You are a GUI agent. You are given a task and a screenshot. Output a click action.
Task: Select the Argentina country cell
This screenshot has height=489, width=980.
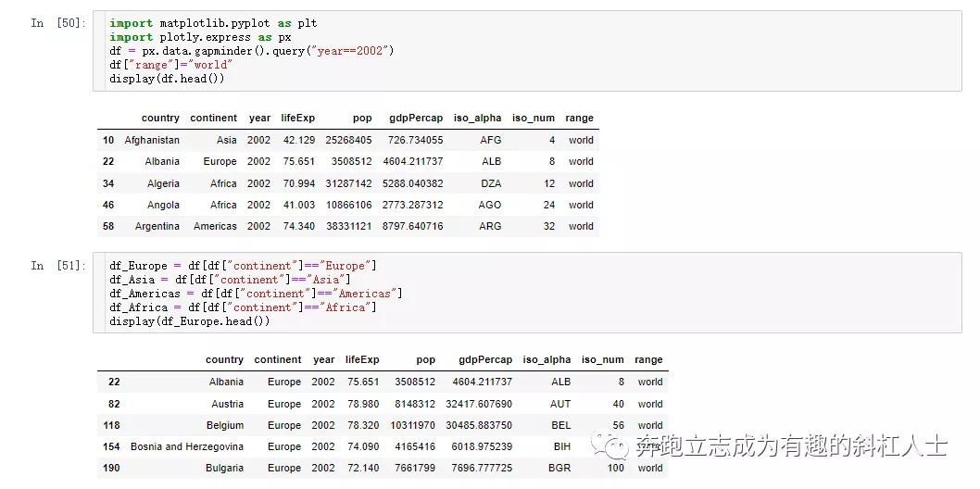pos(157,226)
